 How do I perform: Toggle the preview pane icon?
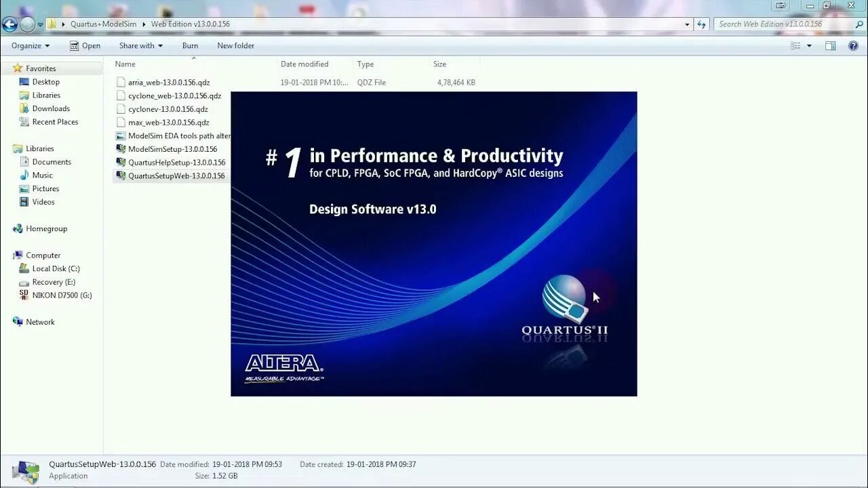[830, 45]
